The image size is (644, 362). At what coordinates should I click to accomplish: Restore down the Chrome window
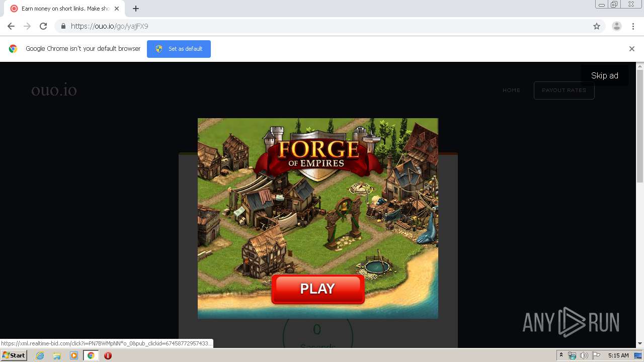pyautogui.click(x=614, y=5)
